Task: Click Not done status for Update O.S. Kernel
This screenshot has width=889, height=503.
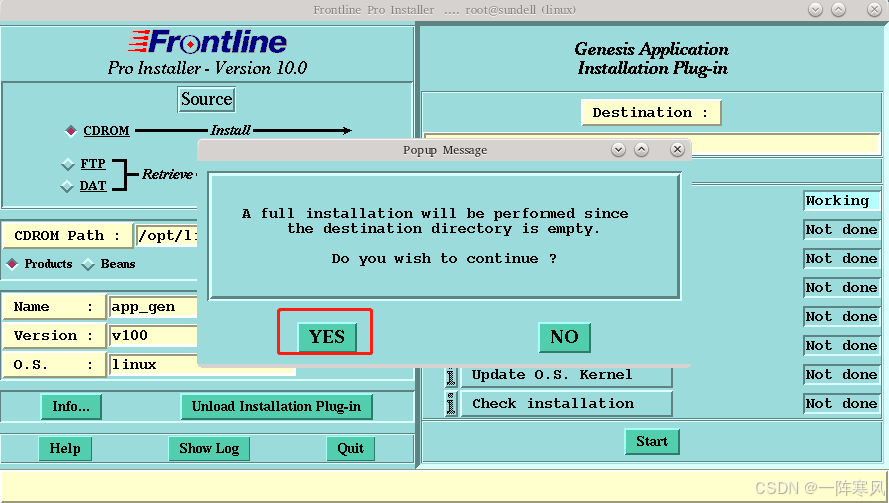Action: (841, 375)
